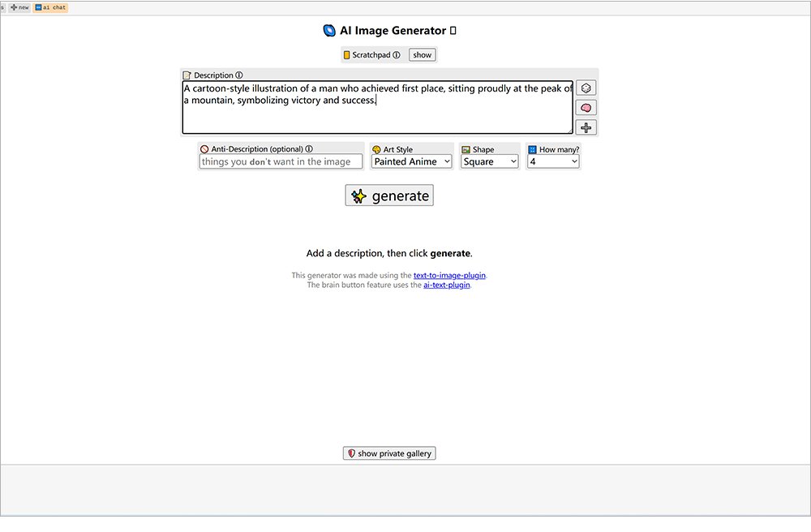
Task: Open the text-to-image-plugin link
Action: click(x=449, y=276)
